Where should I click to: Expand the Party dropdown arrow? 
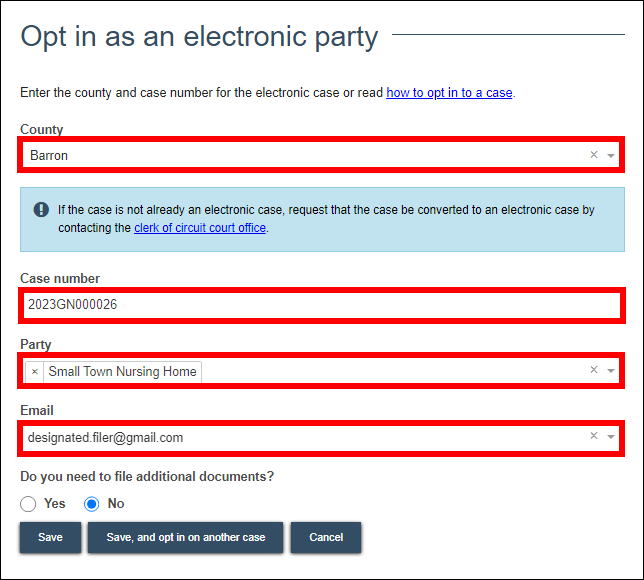(611, 371)
